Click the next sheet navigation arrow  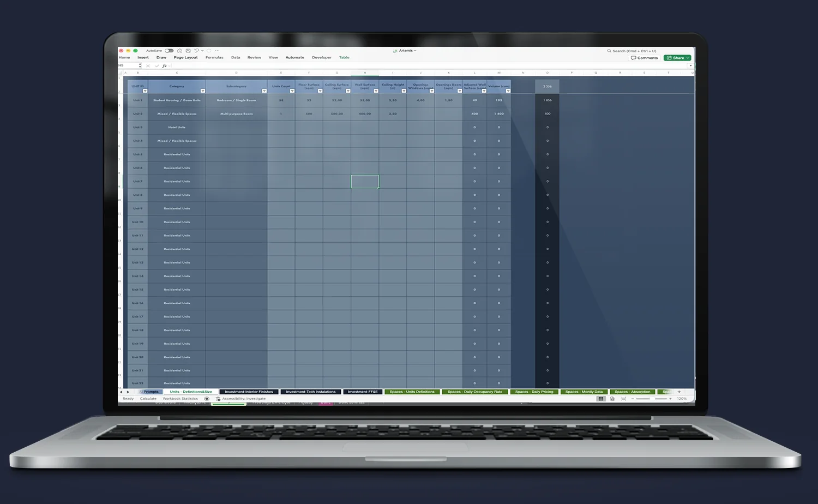coord(128,392)
